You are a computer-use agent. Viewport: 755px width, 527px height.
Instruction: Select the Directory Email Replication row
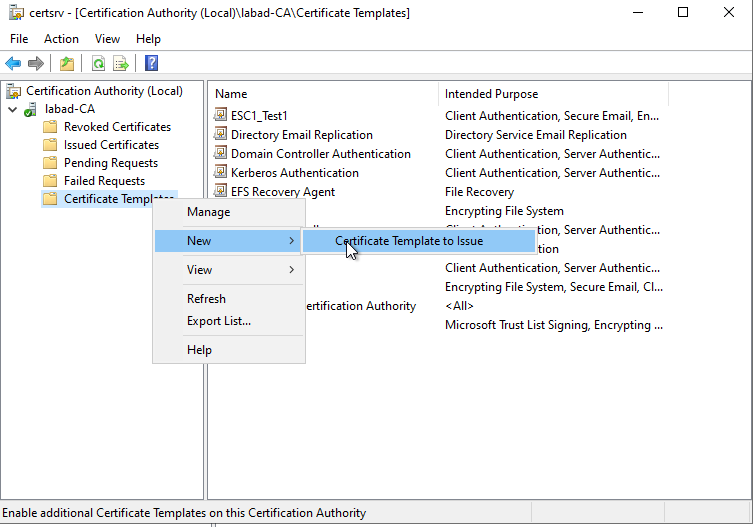pyautogui.click(x=301, y=135)
